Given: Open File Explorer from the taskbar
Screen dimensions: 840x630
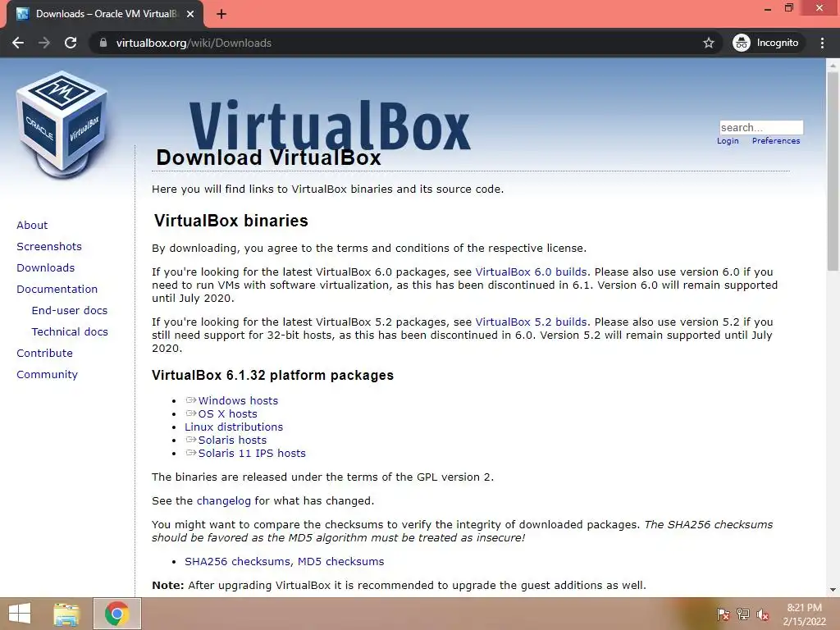Looking at the screenshot, I should point(66,614).
